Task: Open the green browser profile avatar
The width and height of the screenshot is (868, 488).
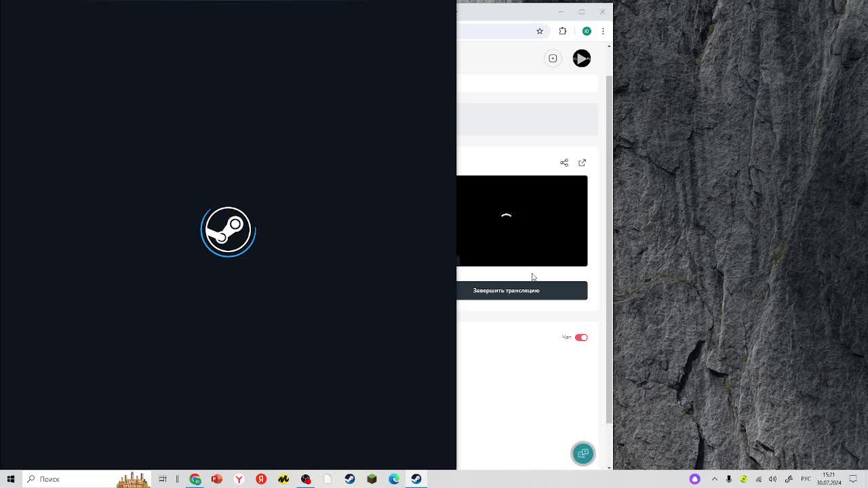Action: [587, 31]
